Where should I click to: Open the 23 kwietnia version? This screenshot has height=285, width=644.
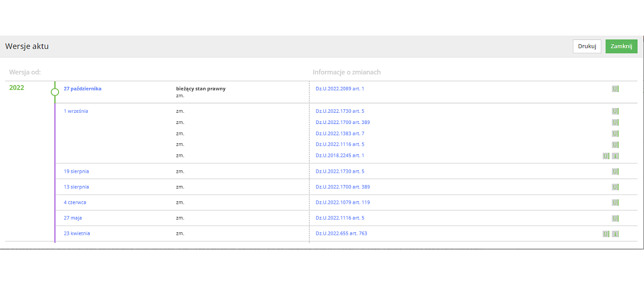77,233
